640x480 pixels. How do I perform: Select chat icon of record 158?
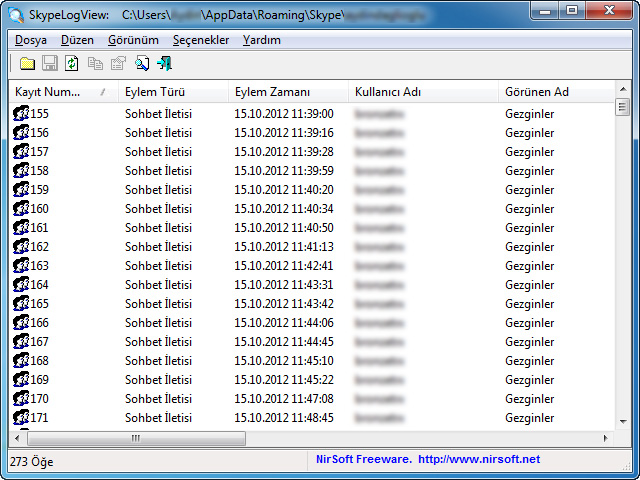click(x=21, y=171)
